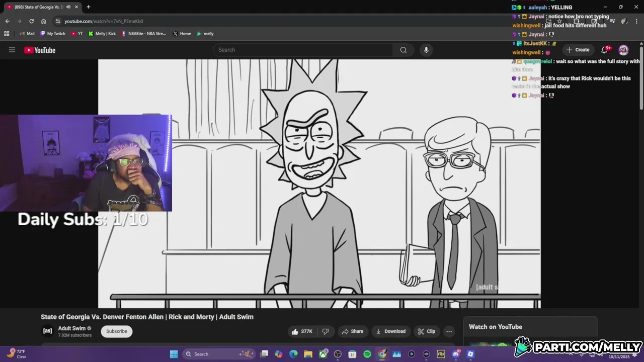View site information icon in address bar
The height and width of the screenshot is (362, 644).
pyautogui.click(x=58, y=21)
